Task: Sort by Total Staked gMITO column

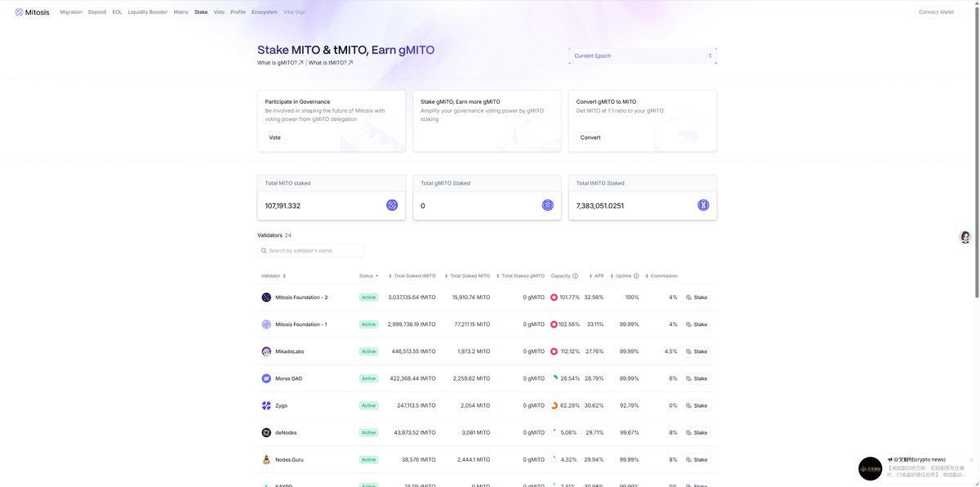Action: tap(519, 276)
